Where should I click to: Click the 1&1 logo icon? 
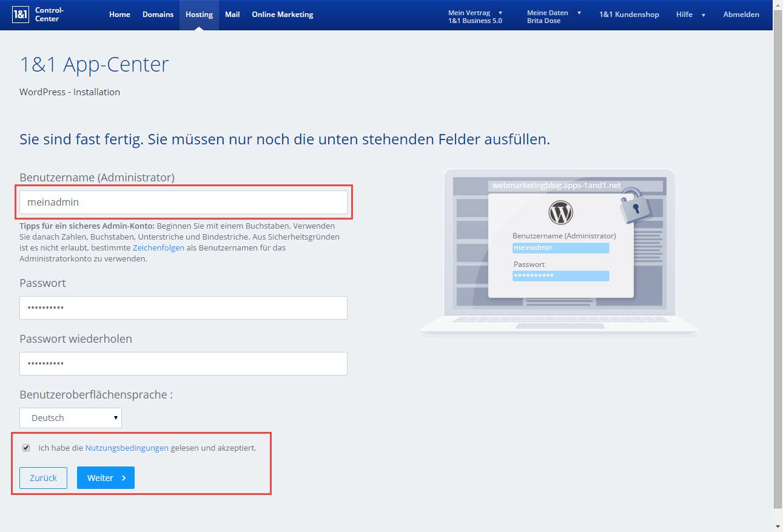tap(21, 15)
